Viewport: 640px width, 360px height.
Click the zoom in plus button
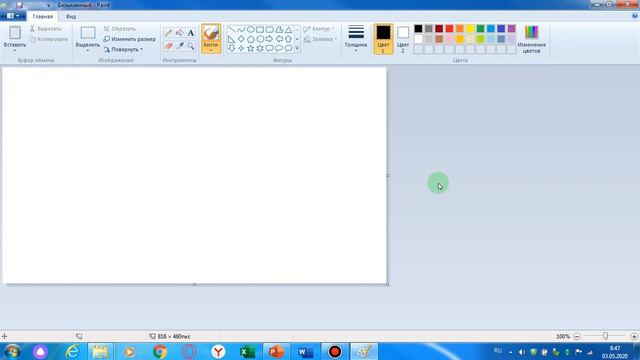tap(634, 336)
